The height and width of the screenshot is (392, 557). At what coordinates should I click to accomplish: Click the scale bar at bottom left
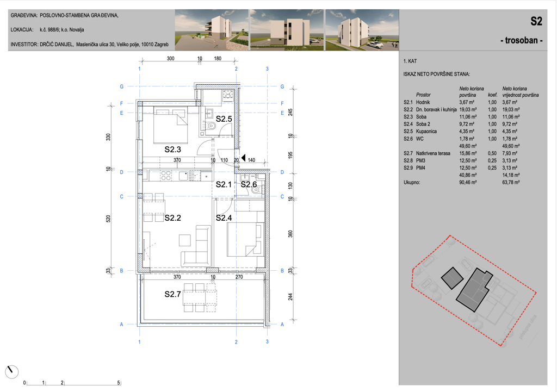click(x=72, y=383)
